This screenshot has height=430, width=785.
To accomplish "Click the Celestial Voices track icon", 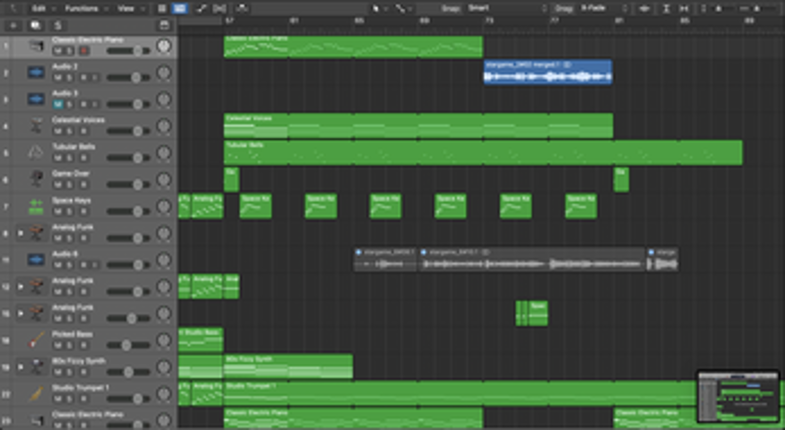I will point(36,126).
